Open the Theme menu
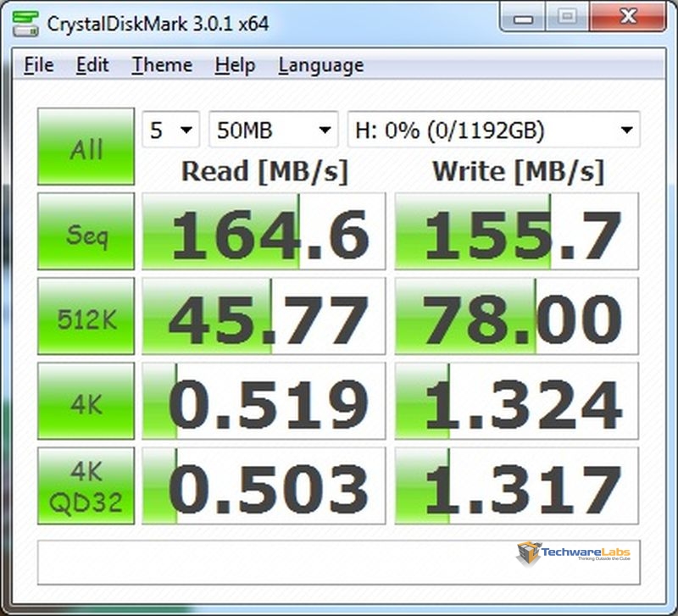Image resolution: width=678 pixels, height=616 pixels. (162, 65)
